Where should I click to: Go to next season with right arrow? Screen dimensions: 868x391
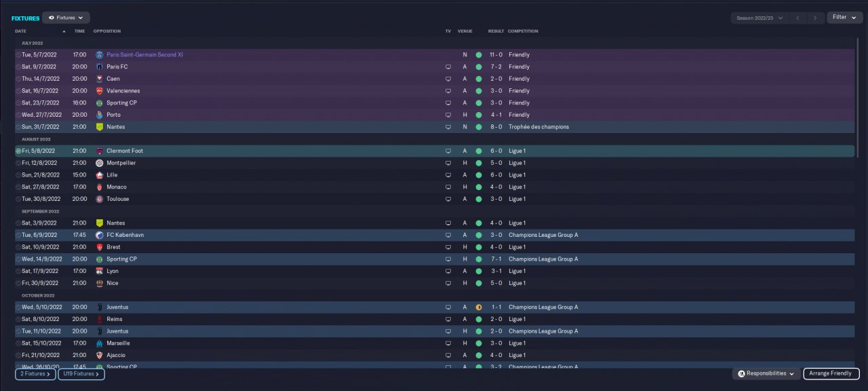click(815, 18)
